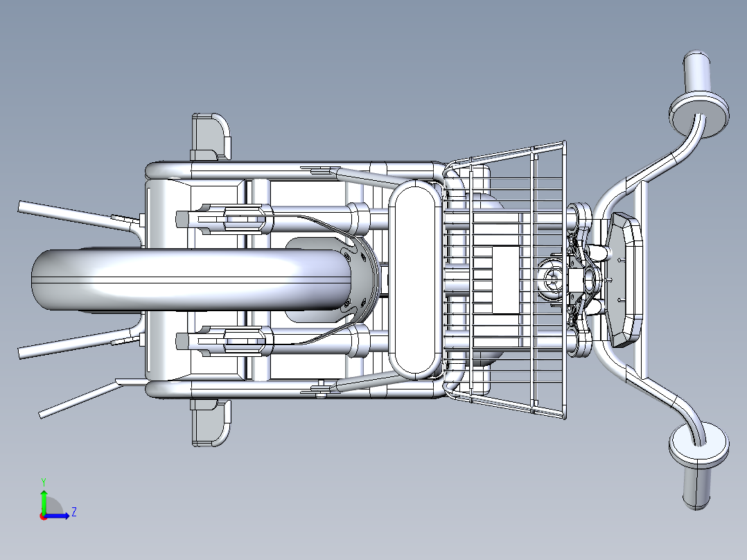The height and width of the screenshot is (560, 747).
Task: Select the oblong seat pad in the model
Action: click(x=416, y=280)
